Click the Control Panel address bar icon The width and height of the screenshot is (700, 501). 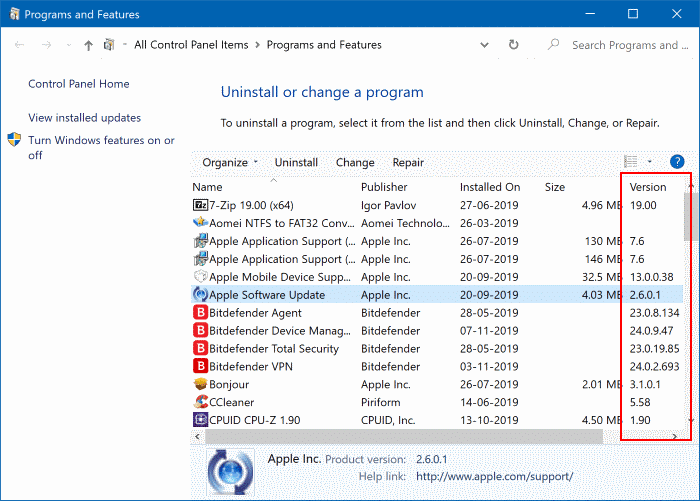tap(109, 45)
